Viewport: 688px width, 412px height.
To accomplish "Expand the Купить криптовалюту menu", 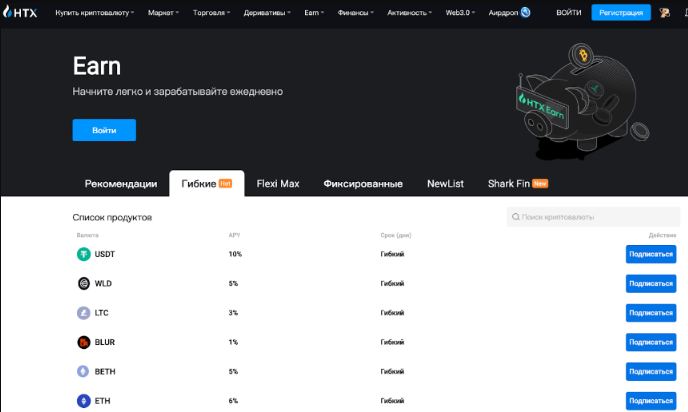I will click(95, 13).
